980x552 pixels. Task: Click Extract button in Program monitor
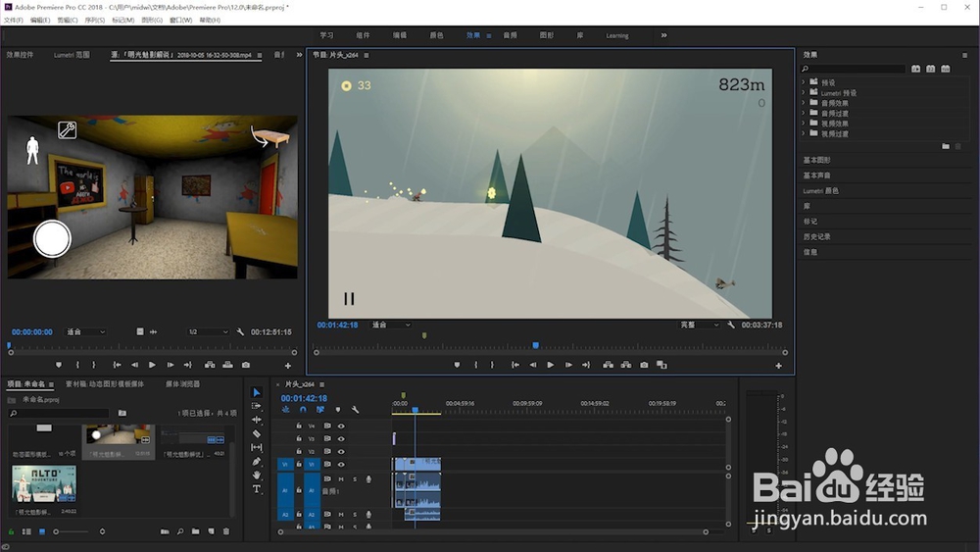coord(626,365)
